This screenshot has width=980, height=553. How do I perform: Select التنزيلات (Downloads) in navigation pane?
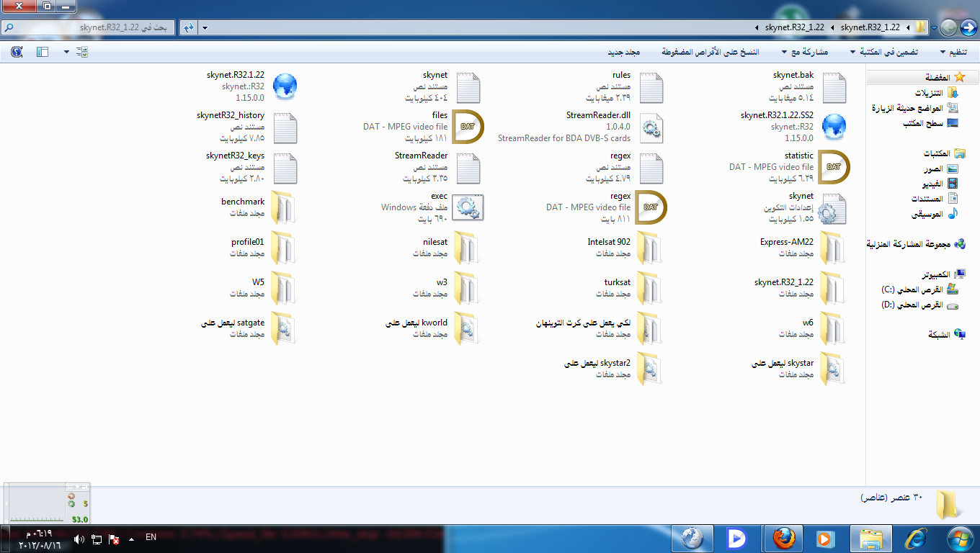936,93
